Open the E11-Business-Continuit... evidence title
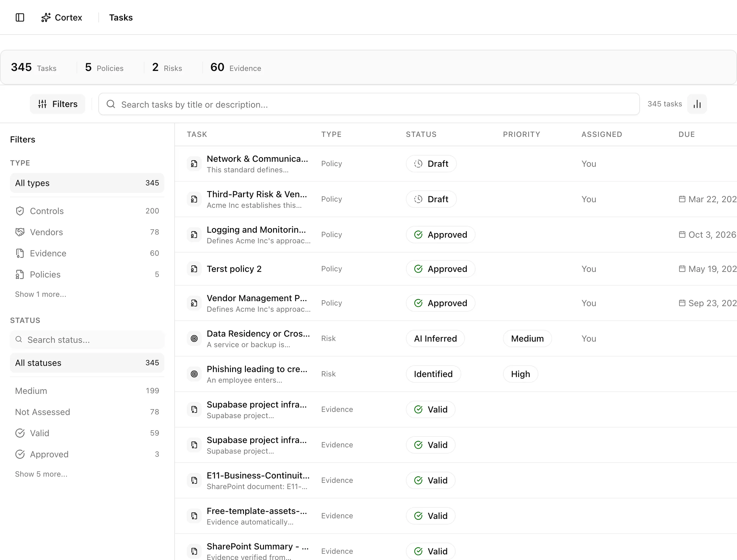The height and width of the screenshot is (560, 737). (x=258, y=475)
